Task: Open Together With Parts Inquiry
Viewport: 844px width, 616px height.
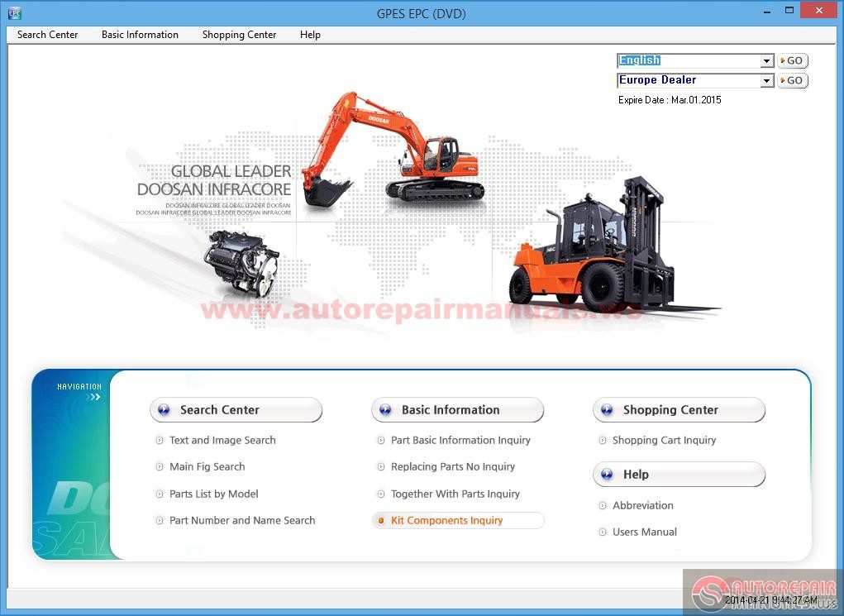Action: 455,494
